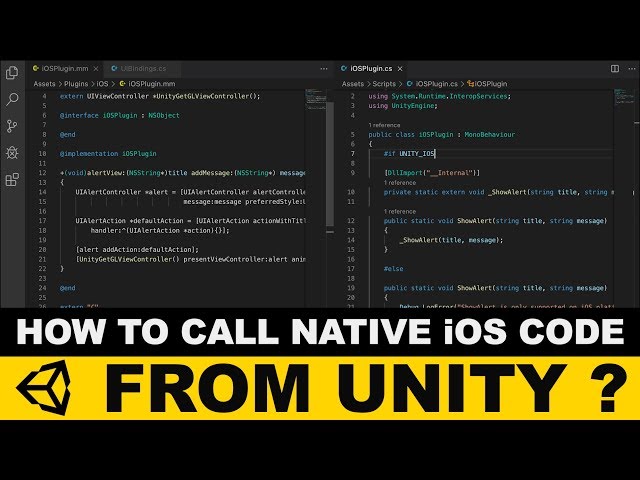640x480 pixels.
Task: Click '_ShowAlert(title, message);' call line
Action: 451,240
